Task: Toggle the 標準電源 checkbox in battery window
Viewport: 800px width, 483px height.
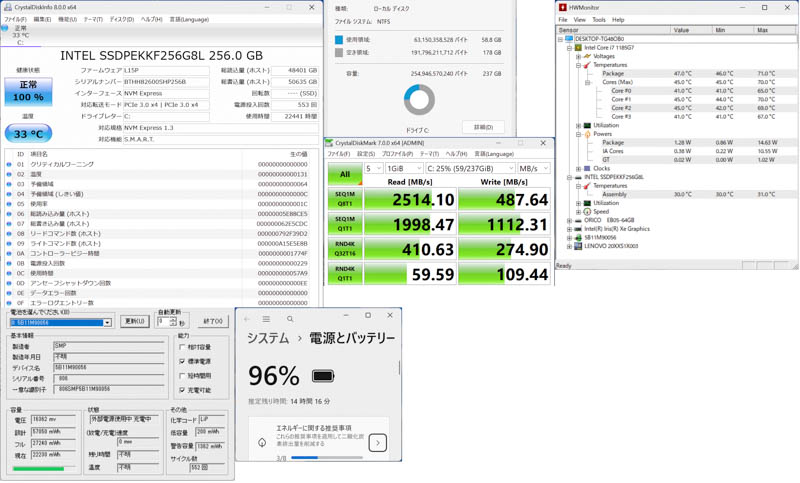Action: pos(182,362)
